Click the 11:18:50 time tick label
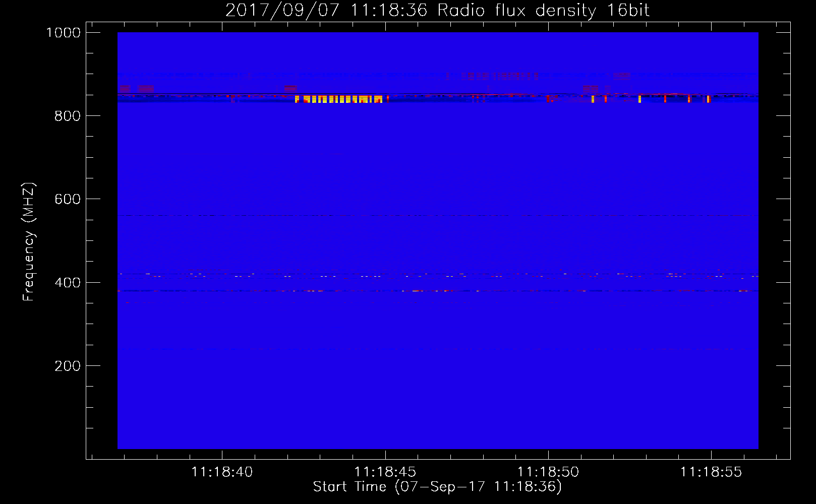The image size is (816, 504). (x=548, y=472)
